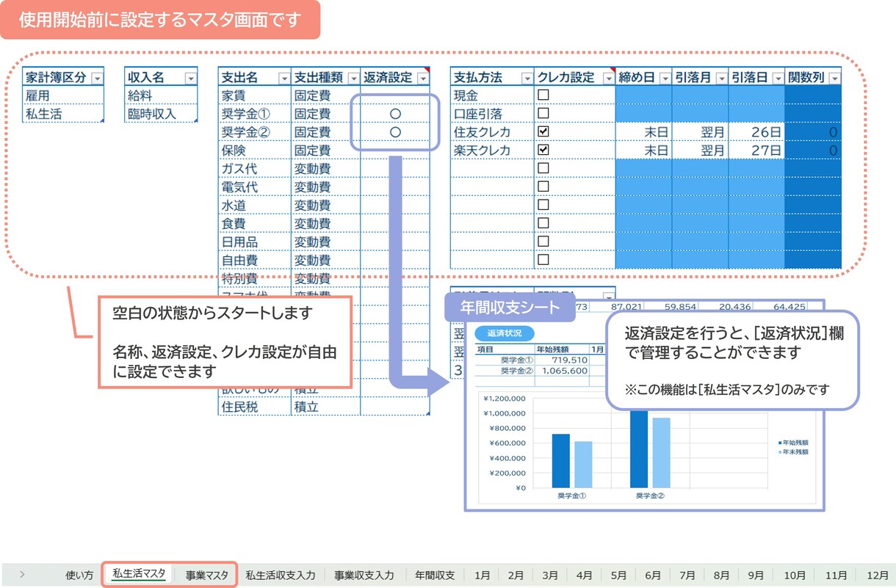
Task: Click the 返済設定 circle for 奨学金②
Action: pyautogui.click(x=395, y=132)
